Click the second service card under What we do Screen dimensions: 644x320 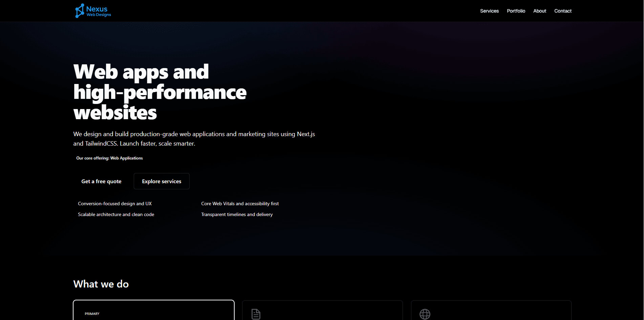coord(322,310)
